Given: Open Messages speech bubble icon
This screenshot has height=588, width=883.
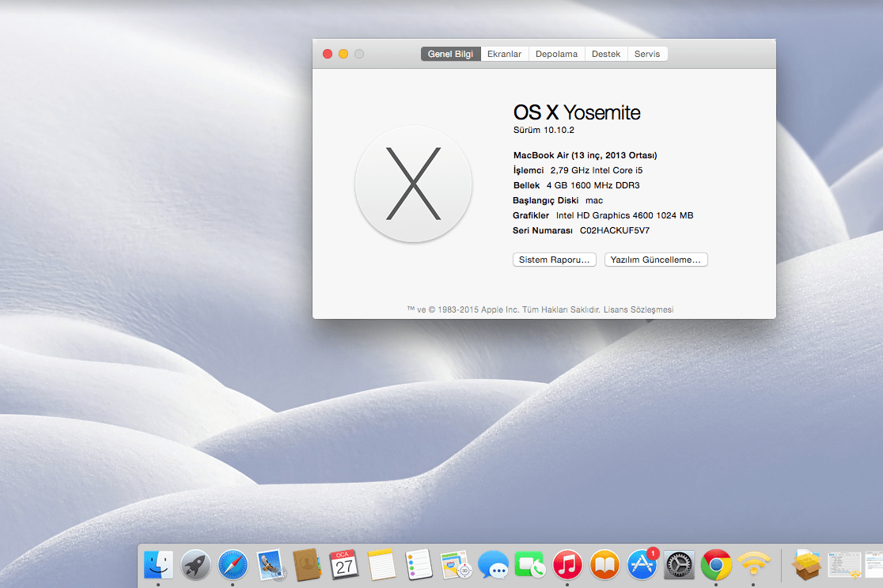Looking at the screenshot, I should click(x=493, y=565).
